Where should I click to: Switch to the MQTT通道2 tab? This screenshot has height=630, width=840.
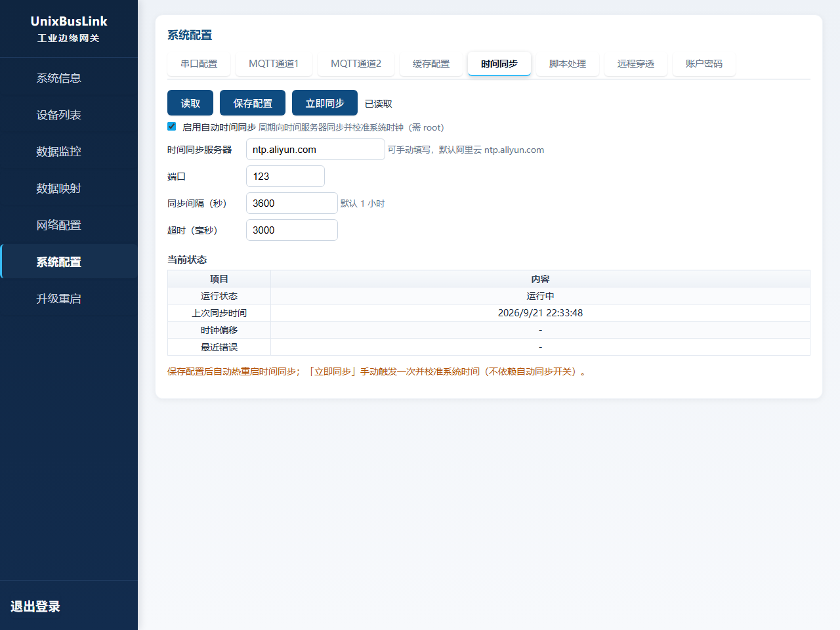(x=356, y=64)
